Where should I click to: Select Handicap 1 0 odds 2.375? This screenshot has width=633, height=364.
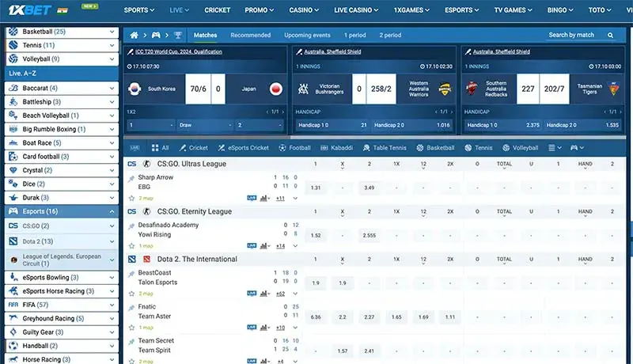(502, 125)
